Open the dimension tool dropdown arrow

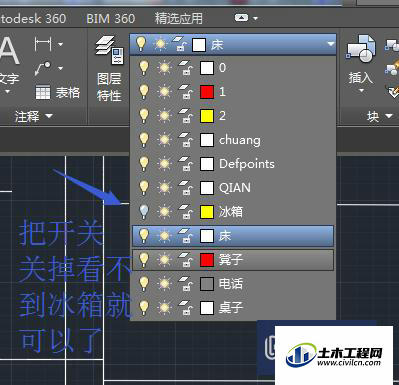tap(60, 44)
